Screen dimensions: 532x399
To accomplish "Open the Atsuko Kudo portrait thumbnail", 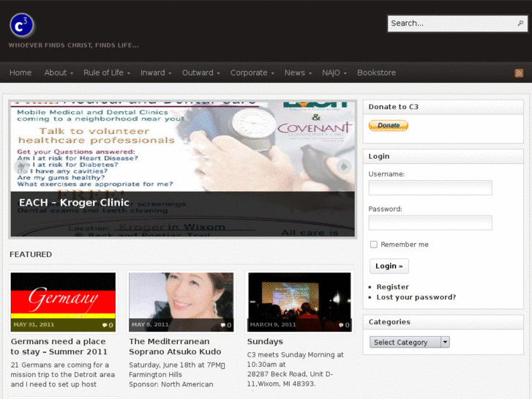I will click(x=181, y=302).
